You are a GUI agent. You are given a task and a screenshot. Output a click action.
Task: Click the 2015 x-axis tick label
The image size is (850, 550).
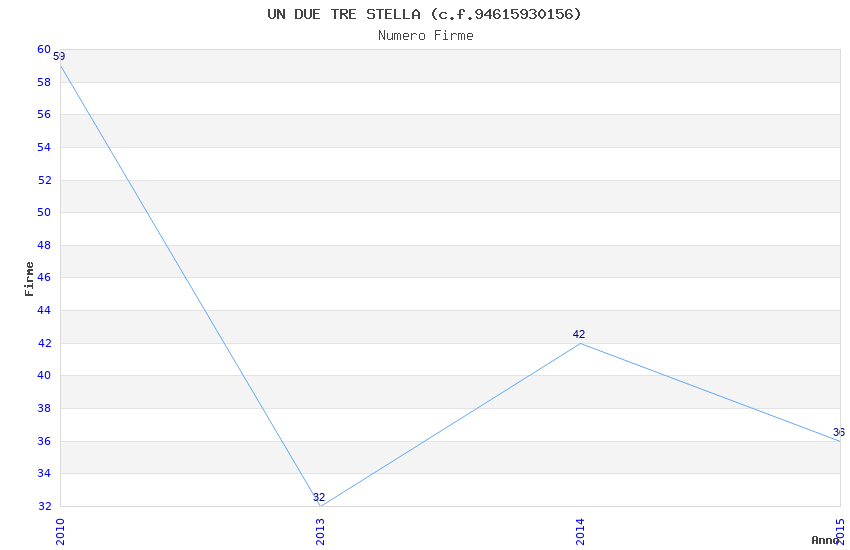[840, 530]
